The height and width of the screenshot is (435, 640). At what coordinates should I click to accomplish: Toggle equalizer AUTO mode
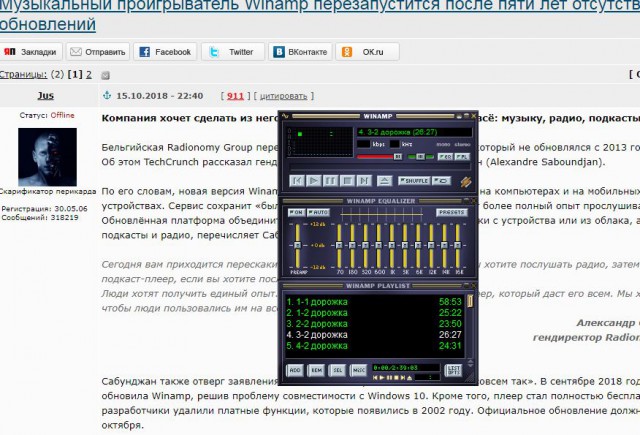tap(318, 213)
